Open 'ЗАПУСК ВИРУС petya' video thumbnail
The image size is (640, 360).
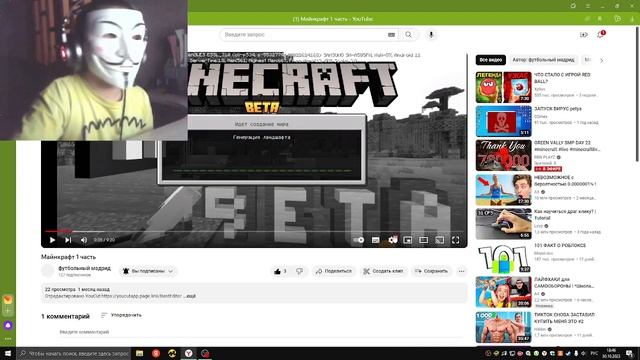[503, 121]
